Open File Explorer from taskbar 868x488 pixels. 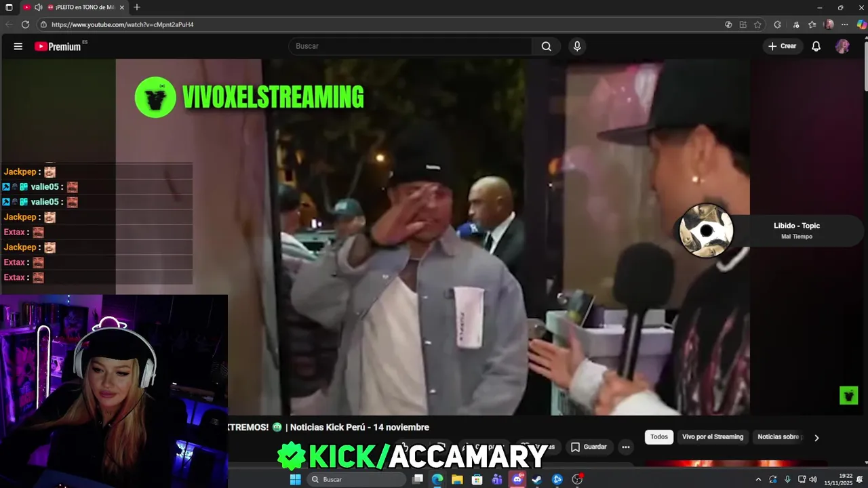[x=457, y=479]
